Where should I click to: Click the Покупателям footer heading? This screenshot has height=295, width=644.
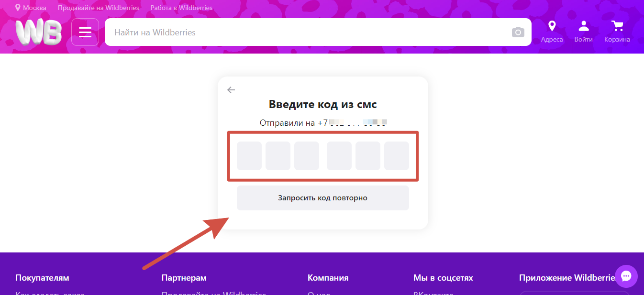[42, 278]
